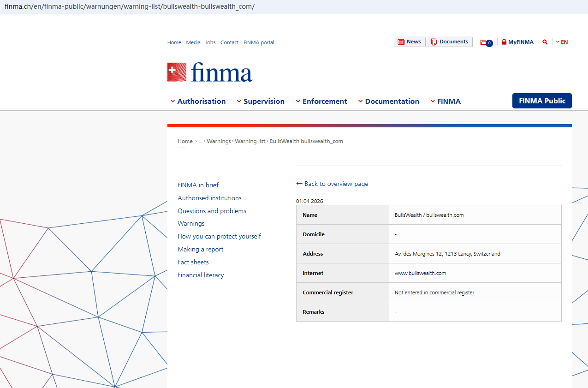Viewport: 588px width, 388px height.
Task: Open the search magnifier icon
Action: click(x=545, y=42)
